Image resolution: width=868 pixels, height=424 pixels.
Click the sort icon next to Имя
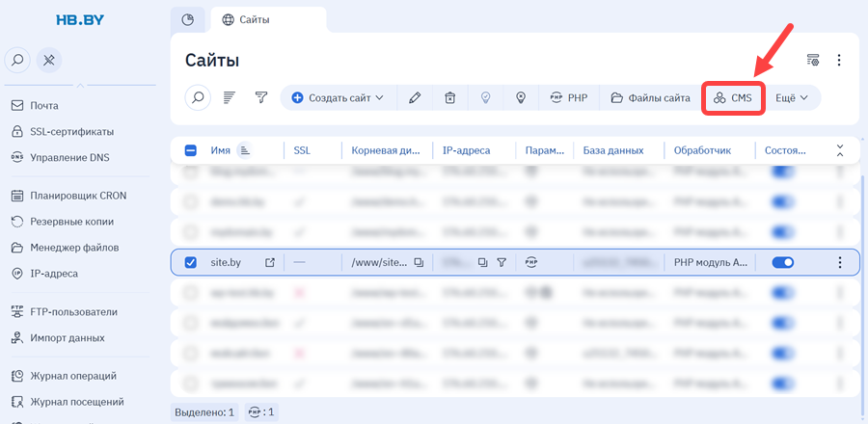tap(245, 150)
